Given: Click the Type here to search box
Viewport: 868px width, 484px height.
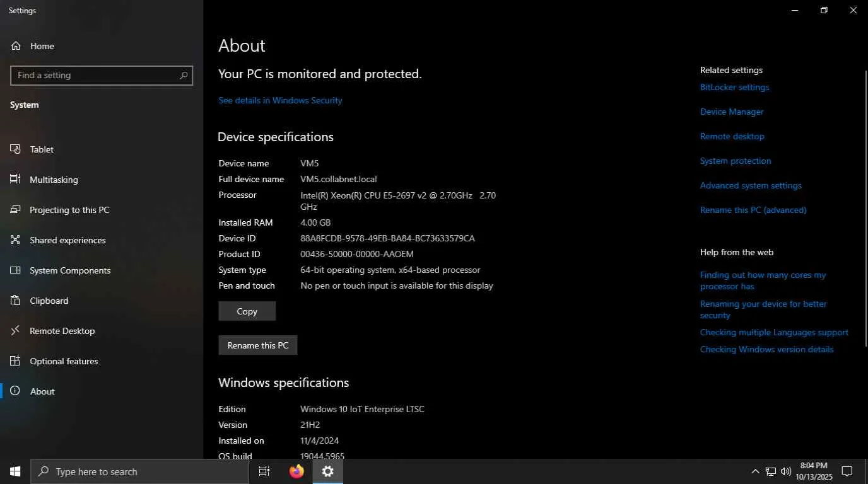Looking at the screenshot, I should coord(139,471).
